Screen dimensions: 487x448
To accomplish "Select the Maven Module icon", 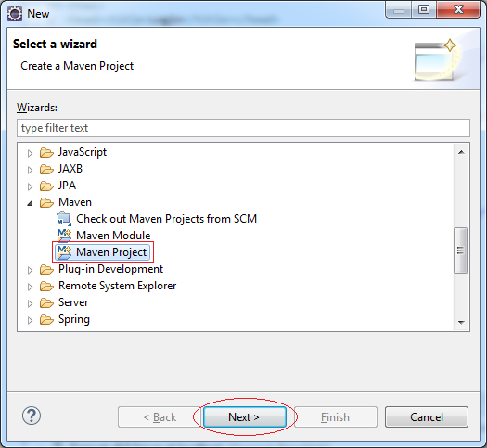I will [64, 236].
